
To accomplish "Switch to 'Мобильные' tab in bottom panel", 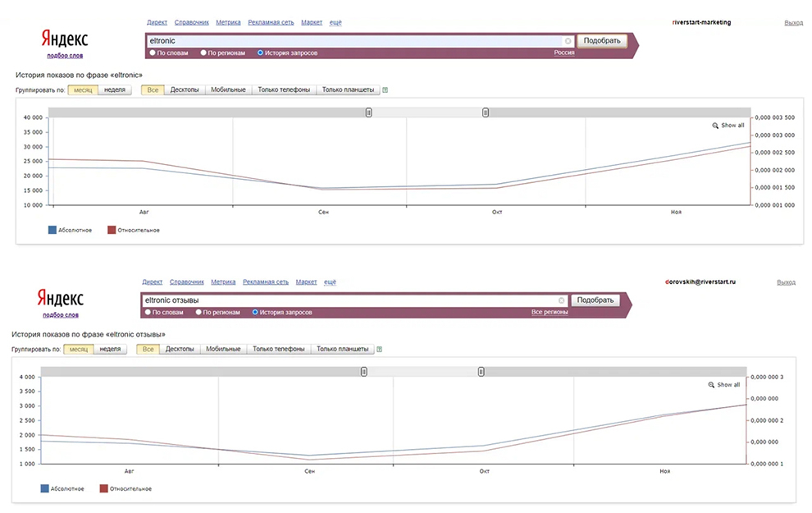I will click(223, 350).
